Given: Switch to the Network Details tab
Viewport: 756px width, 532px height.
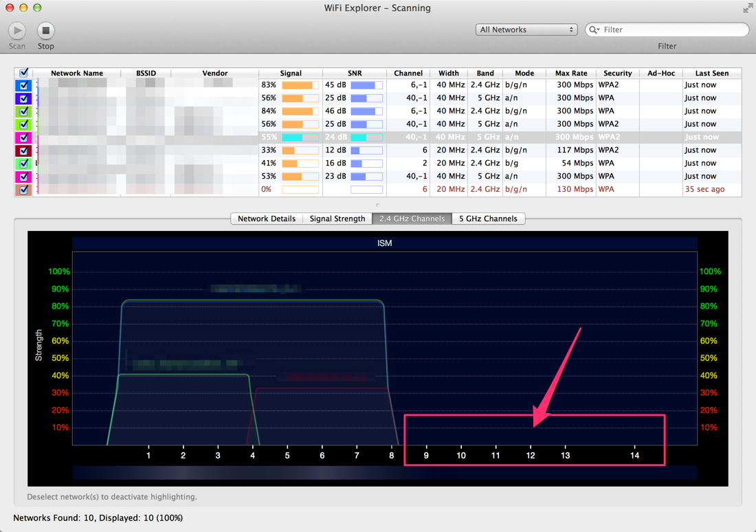Looking at the screenshot, I should coord(267,219).
